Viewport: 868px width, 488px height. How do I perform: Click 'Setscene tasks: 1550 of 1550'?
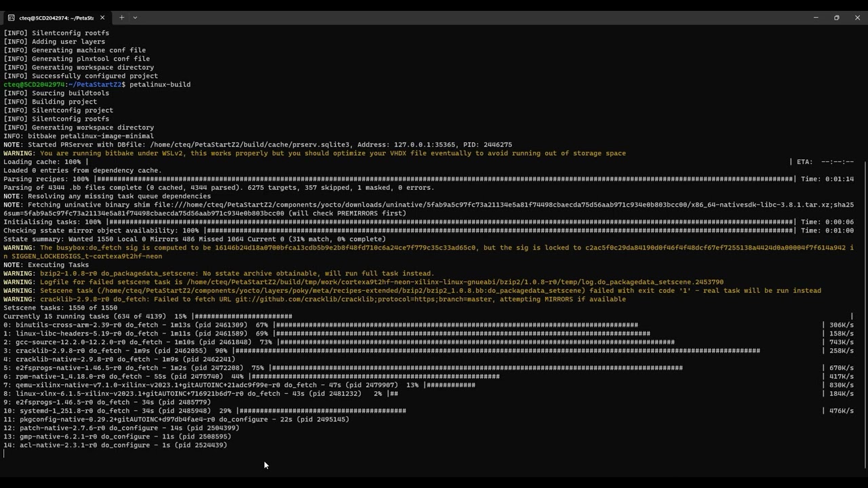[x=60, y=308]
